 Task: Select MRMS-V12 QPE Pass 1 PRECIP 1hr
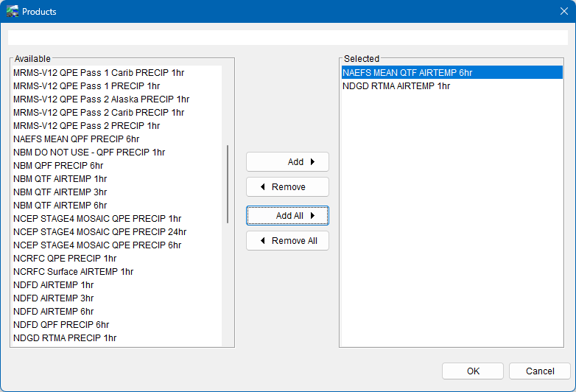point(117,86)
